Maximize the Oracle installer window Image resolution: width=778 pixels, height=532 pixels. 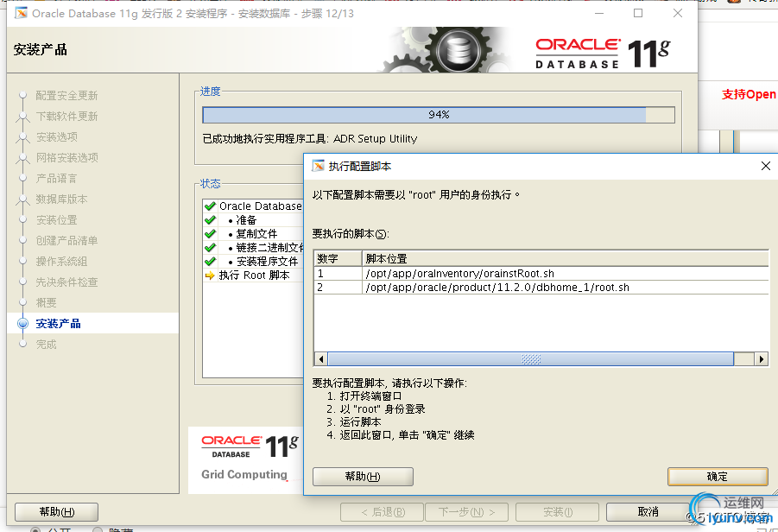click(638, 14)
